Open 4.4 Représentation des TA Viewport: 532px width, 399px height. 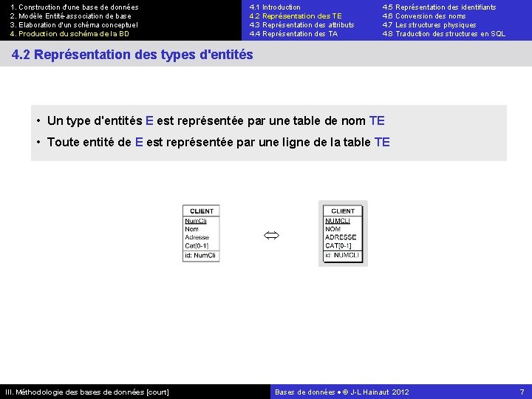[x=293, y=33]
